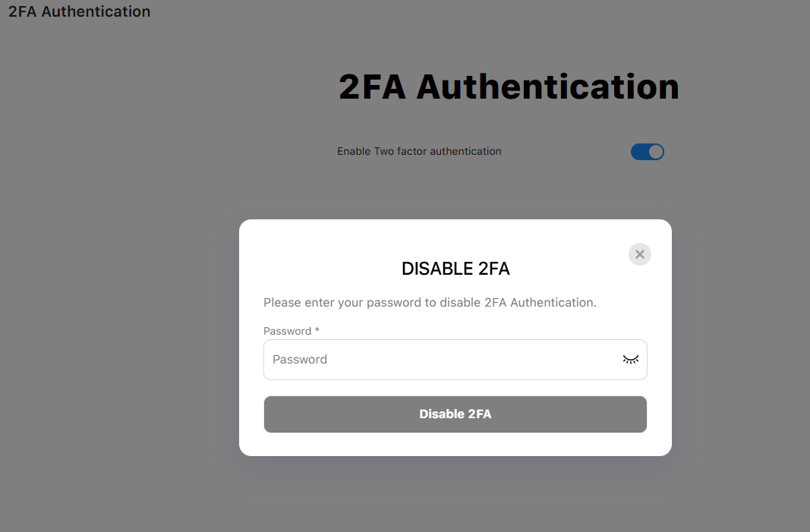Click the top-left 2FA Authentication page title
810x532 pixels.
(79, 11)
